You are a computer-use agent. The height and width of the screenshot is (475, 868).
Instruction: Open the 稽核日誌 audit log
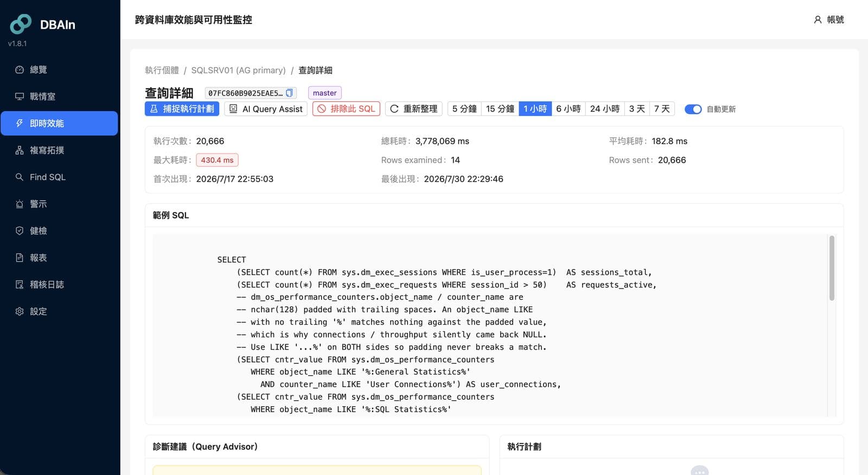59,284
